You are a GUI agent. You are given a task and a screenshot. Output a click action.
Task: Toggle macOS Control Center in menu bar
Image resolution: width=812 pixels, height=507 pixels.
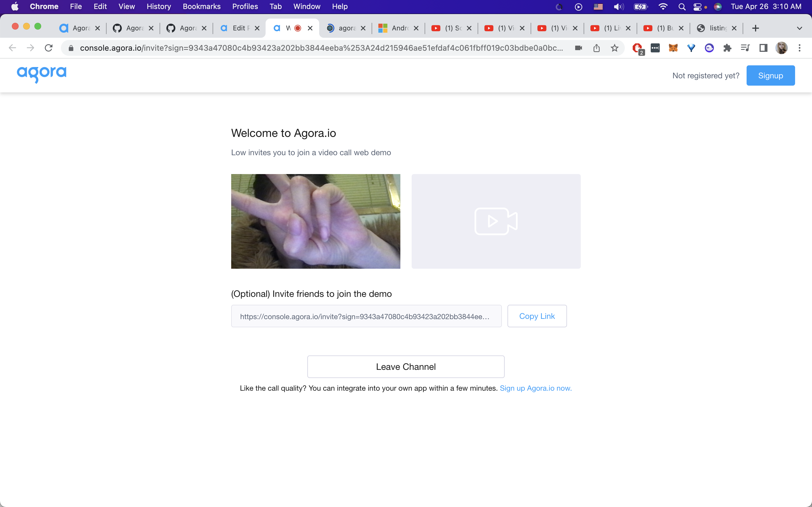pyautogui.click(x=697, y=7)
